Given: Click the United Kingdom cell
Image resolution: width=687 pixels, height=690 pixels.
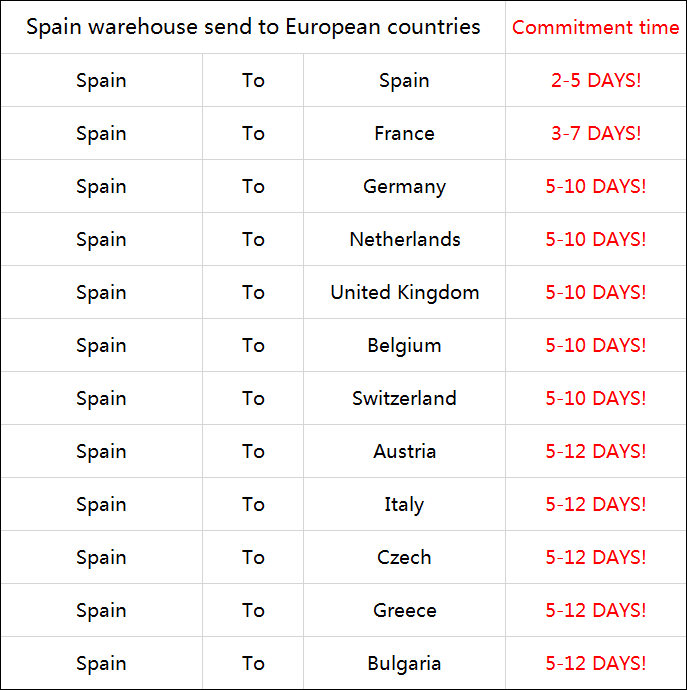Looking at the screenshot, I should point(404,292).
